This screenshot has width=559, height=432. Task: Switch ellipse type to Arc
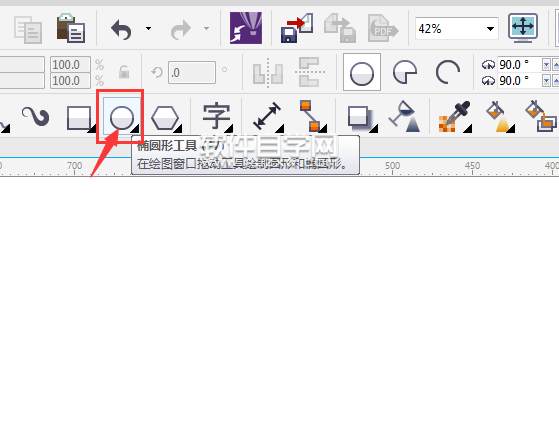[x=448, y=72]
